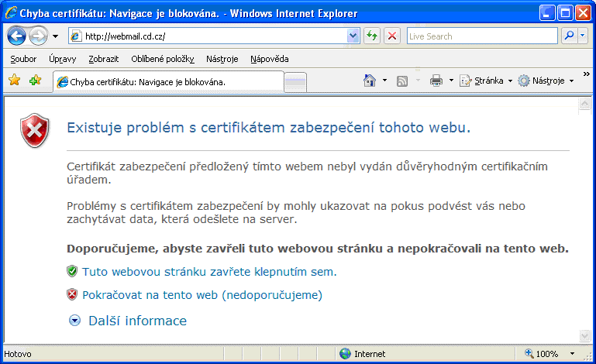Click the Print icon in toolbar
Viewport: 596px width, 364px height.
pyautogui.click(x=436, y=81)
